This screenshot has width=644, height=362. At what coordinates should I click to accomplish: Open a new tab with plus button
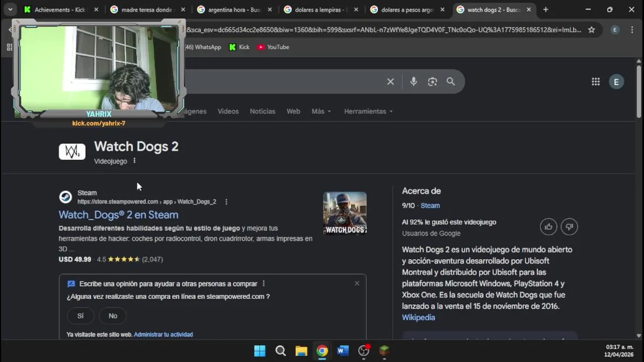point(545,10)
